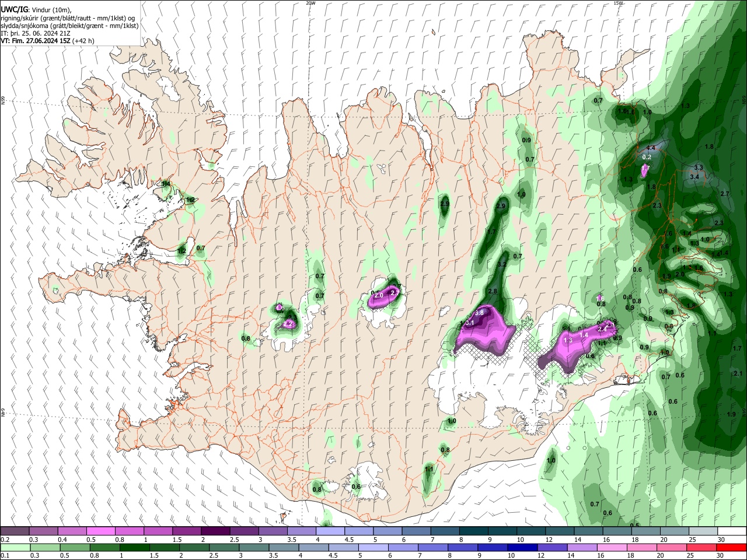The width and height of the screenshot is (747, 560).
Task: Click the '(+42 h)' forecast offset text
Action: coord(83,41)
